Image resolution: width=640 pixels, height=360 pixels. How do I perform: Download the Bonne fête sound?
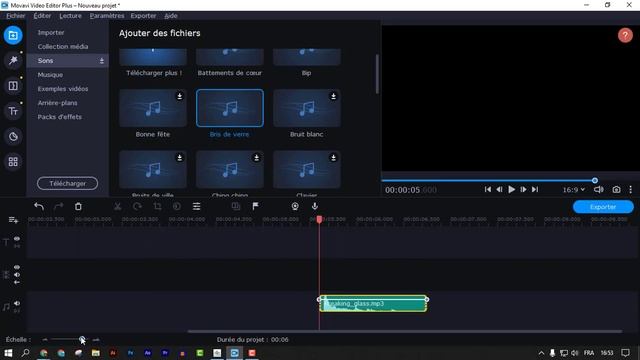180,96
